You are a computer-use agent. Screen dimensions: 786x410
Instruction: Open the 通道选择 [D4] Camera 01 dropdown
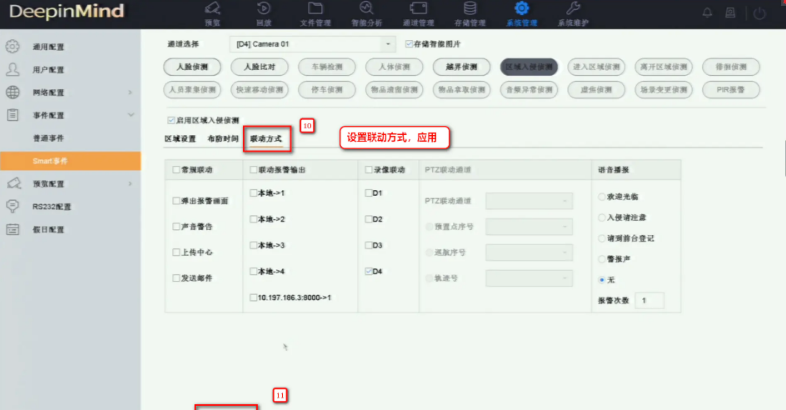pyautogui.click(x=314, y=44)
